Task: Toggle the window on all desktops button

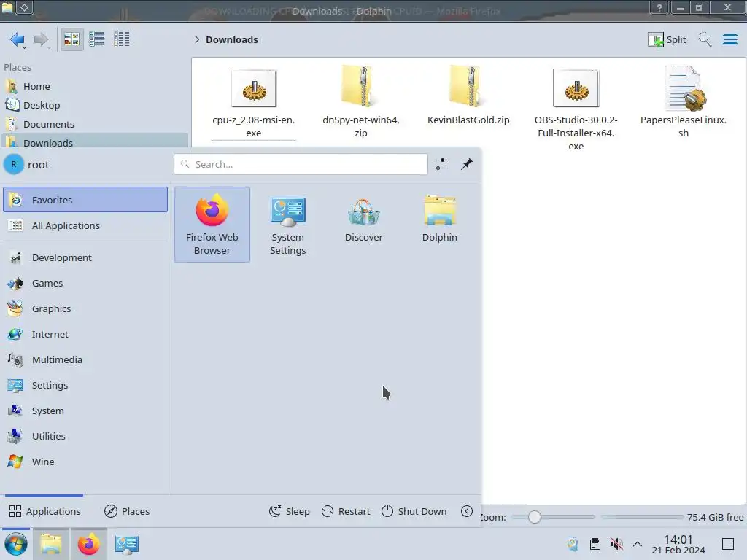Action: [x=25, y=7]
